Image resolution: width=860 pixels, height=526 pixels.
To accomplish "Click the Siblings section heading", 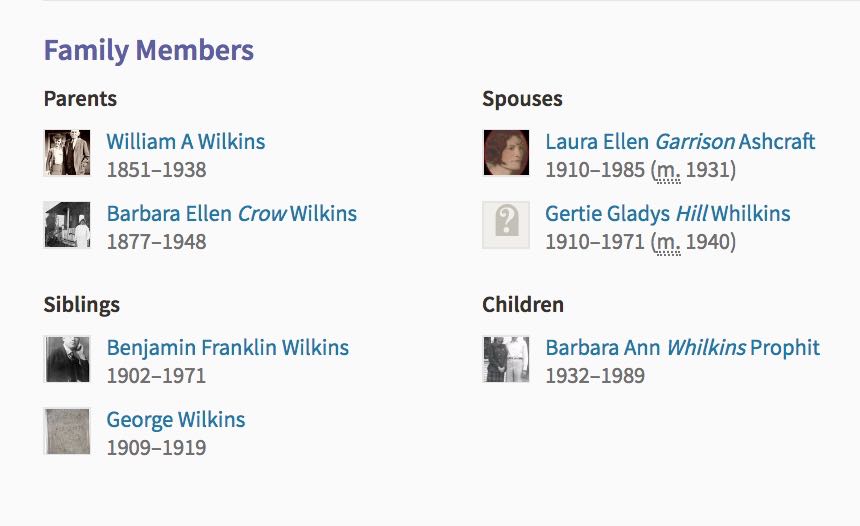I will 82,304.
